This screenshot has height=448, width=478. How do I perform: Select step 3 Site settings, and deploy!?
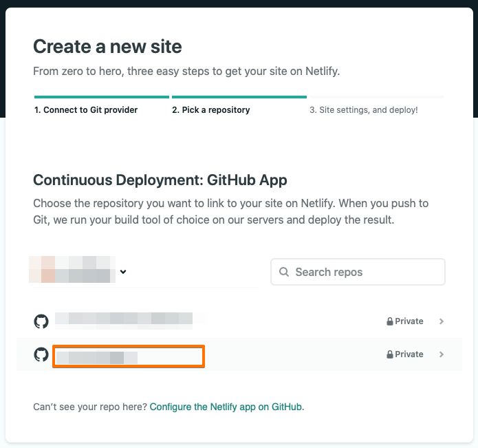[364, 110]
